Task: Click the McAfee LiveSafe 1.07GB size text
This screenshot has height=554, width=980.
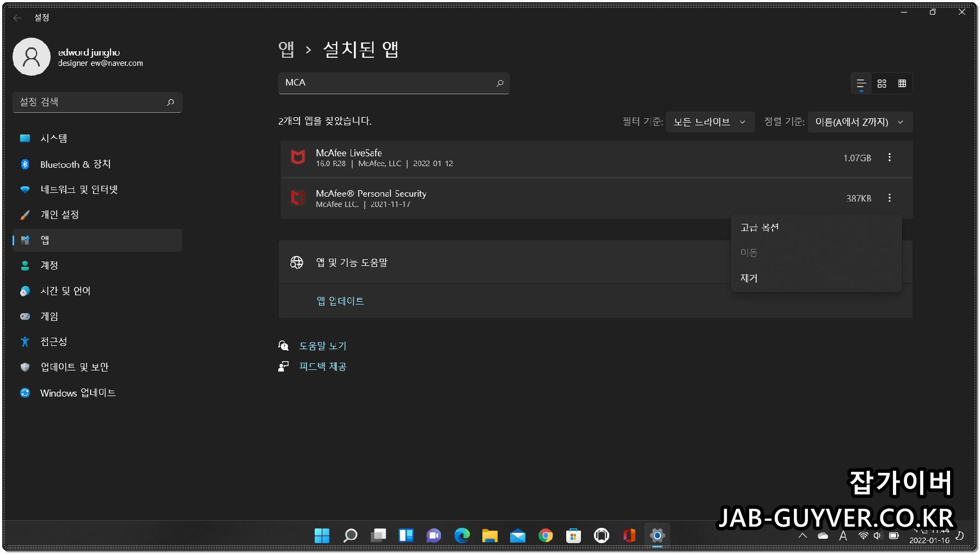Action: point(857,158)
